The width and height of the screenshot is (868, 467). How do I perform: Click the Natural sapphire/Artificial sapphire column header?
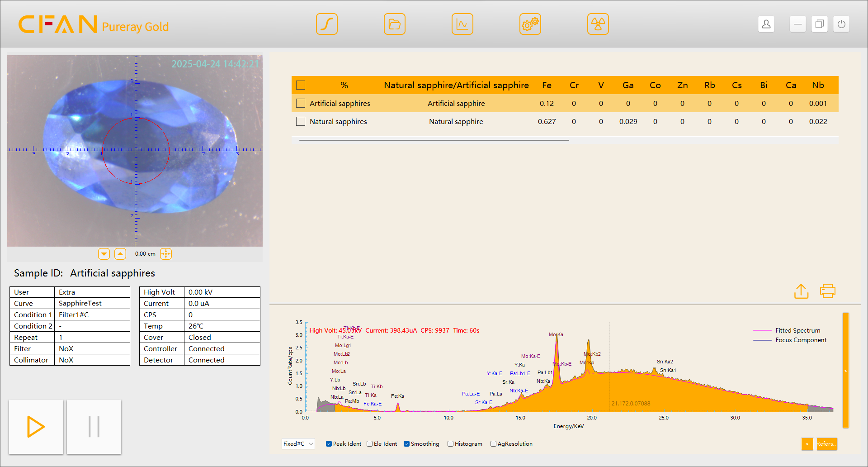pos(456,85)
